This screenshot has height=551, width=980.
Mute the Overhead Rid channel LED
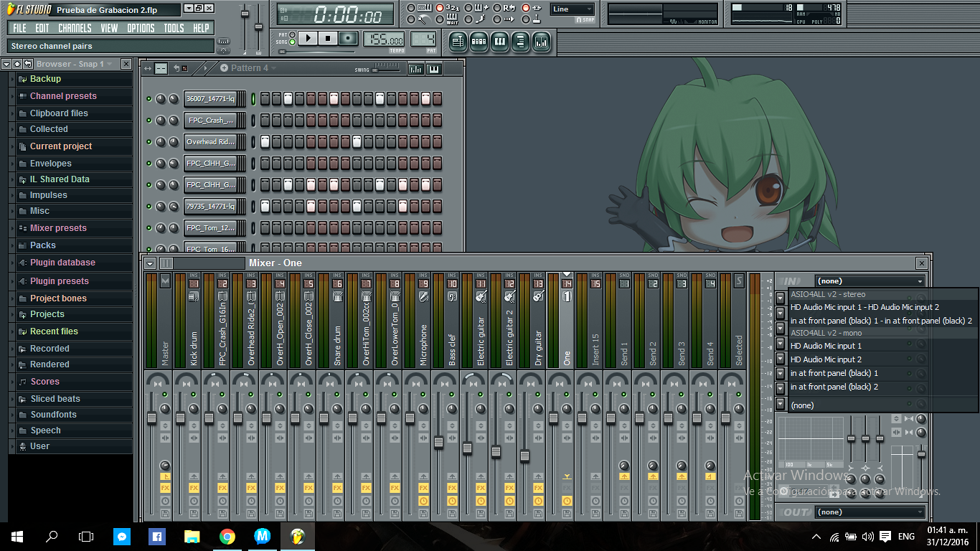pos(149,142)
